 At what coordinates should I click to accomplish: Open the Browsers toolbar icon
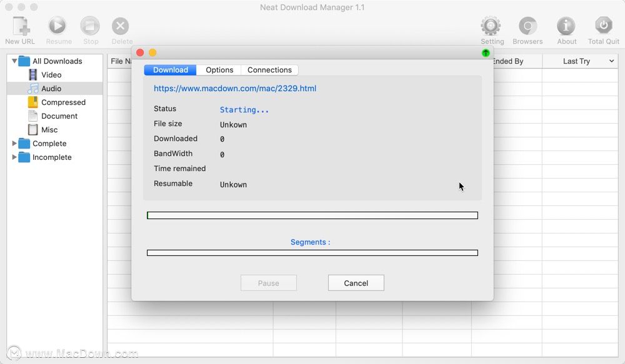(527, 26)
